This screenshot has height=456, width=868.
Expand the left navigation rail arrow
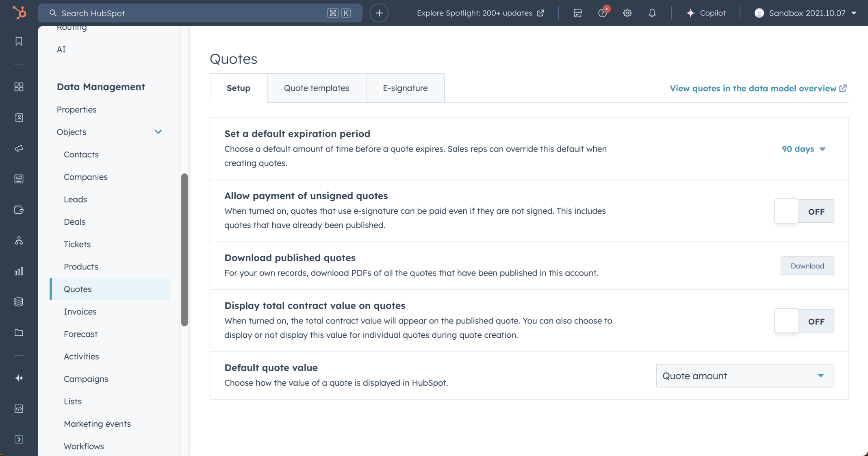pyautogui.click(x=19, y=439)
